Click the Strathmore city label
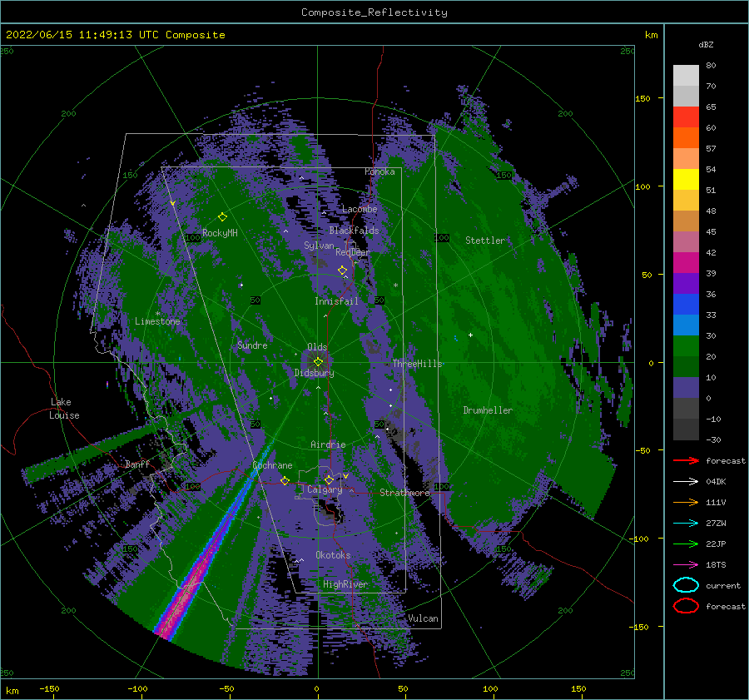 point(404,493)
